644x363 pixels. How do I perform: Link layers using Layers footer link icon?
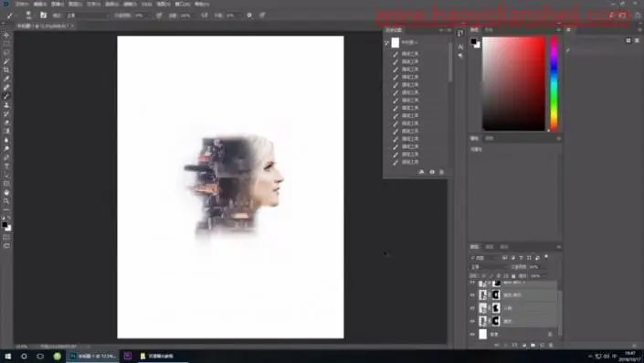pyautogui.click(x=497, y=346)
